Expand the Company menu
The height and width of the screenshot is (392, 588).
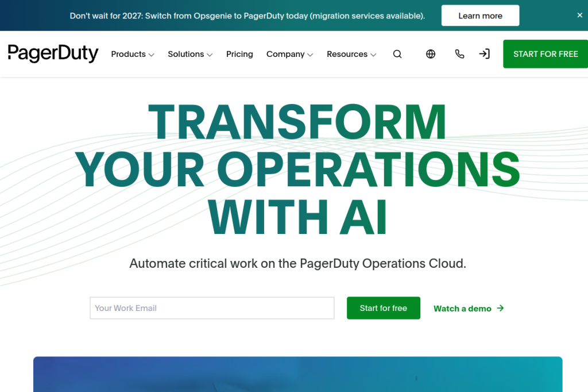289,54
